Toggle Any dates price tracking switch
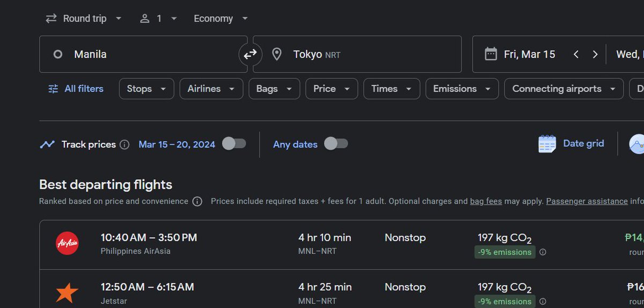The image size is (644, 308). [336, 144]
